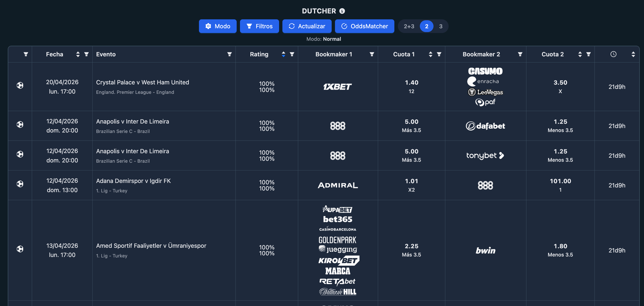Filter by sport in first column
The image size is (644, 306).
pyautogui.click(x=26, y=54)
